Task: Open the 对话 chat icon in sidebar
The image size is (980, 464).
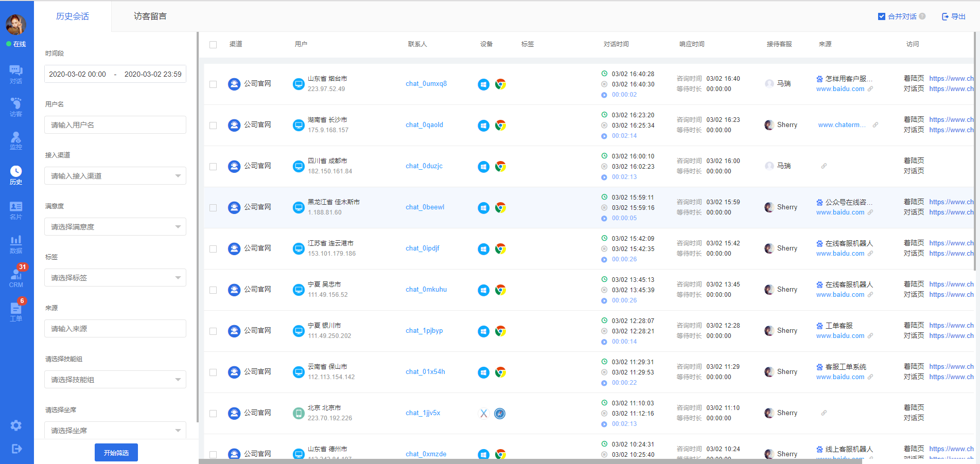Action: [x=16, y=74]
